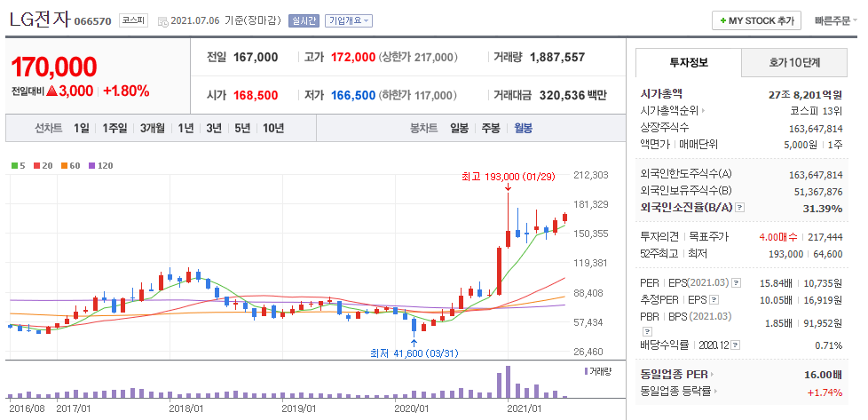
Task: Click the 4.00매수 investment opinion
Action: point(778,237)
